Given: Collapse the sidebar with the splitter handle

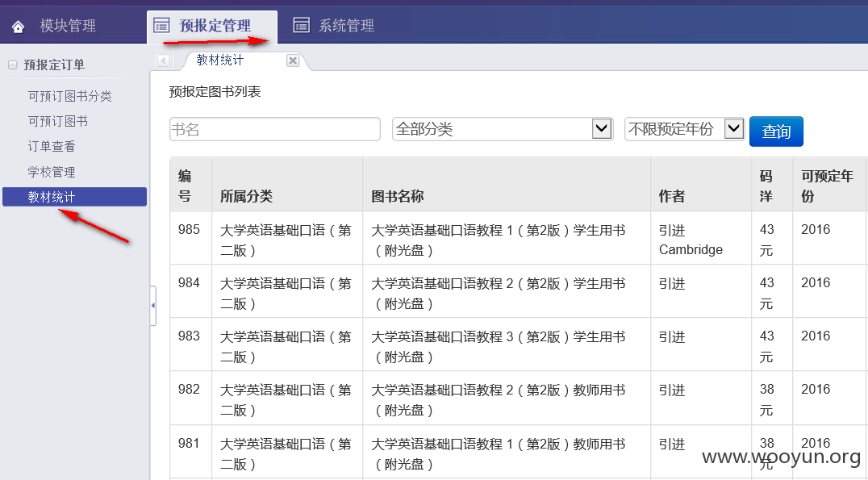Looking at the screenshot, I should point(152,306).
